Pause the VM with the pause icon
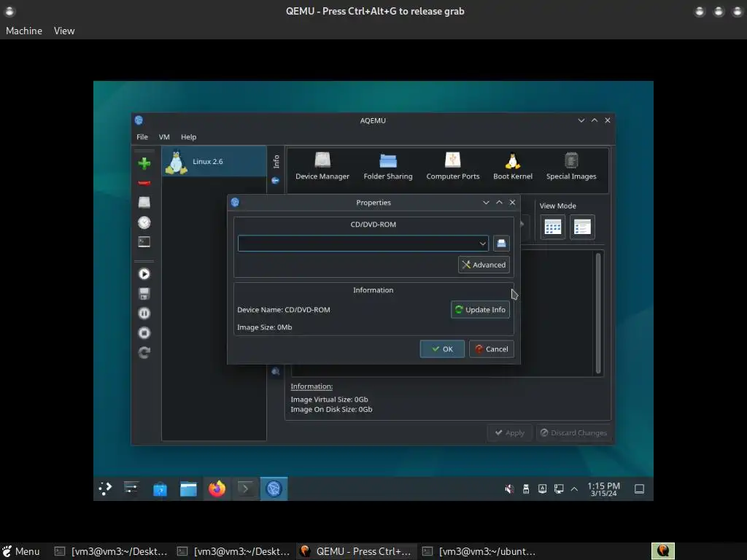Viewport: 747px width, 560px height. tap(144, 314)
